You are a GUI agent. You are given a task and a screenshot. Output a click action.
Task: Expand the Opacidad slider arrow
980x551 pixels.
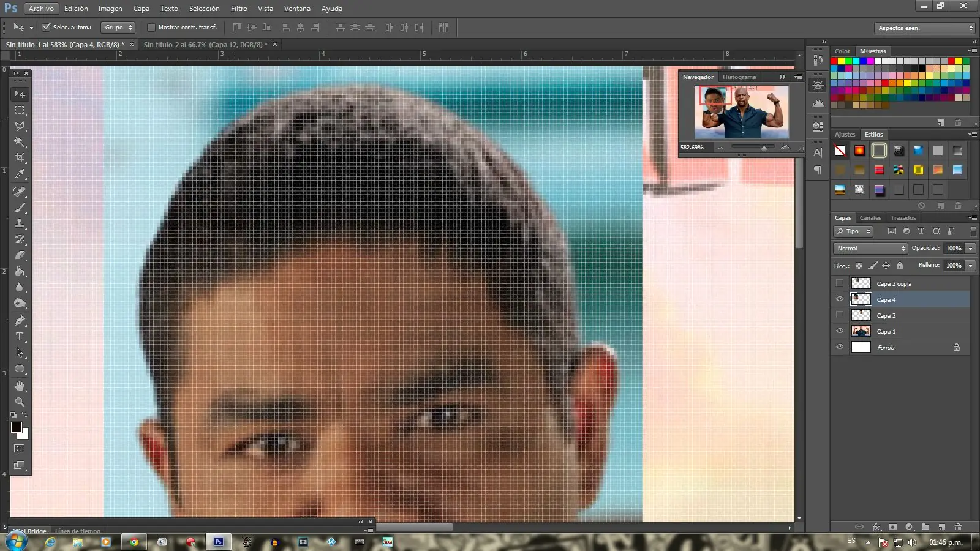[x=970, y=249]
